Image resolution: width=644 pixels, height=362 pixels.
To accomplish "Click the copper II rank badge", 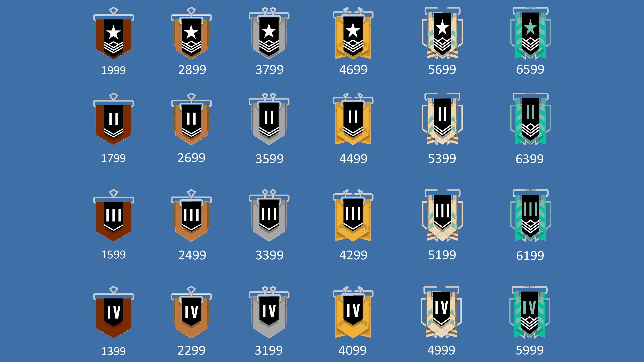I will click(x=114, y=119).
